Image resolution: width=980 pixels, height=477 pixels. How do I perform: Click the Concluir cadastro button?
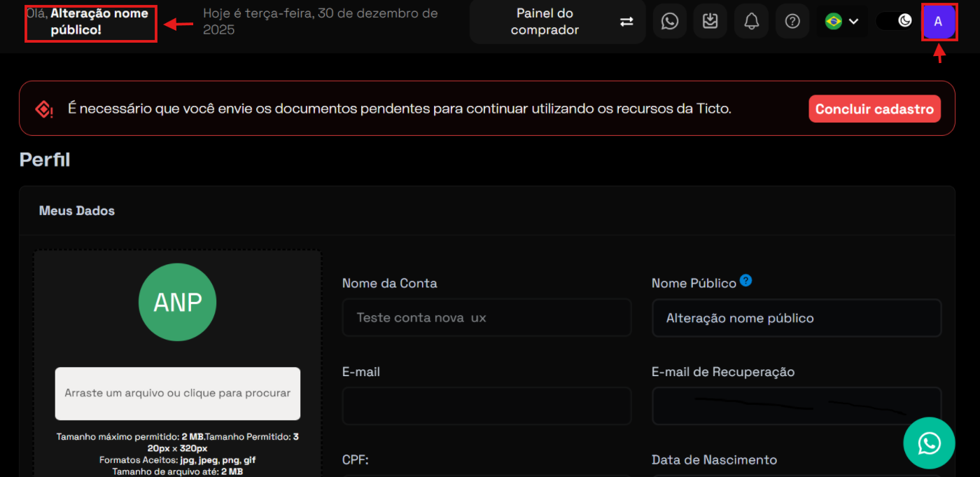click(874, 109)
